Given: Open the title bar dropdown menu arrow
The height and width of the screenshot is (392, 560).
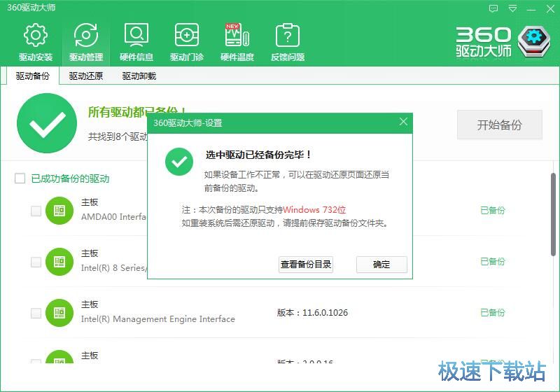Looking at the screenshot, I should pyautogui.click(x=512, y=8).
